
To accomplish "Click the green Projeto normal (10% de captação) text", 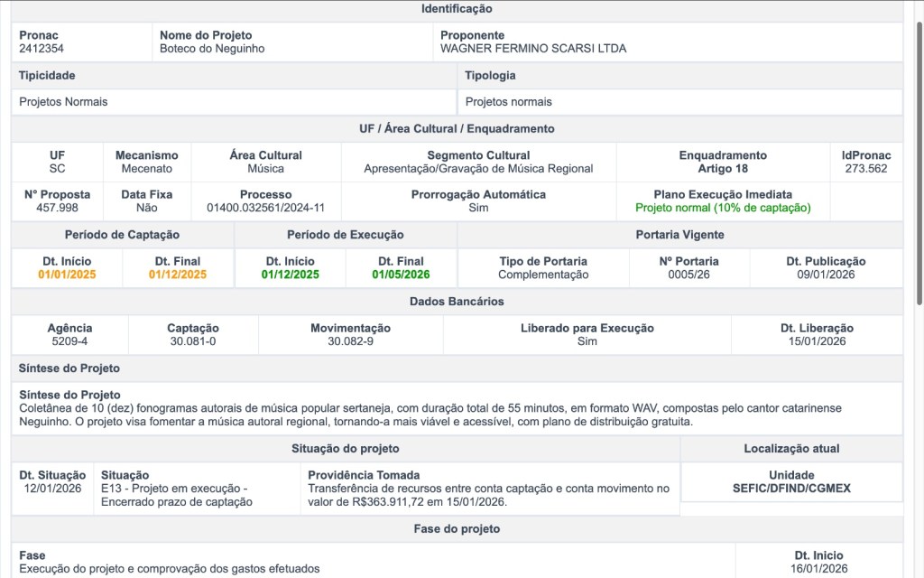I will (723, 208).
